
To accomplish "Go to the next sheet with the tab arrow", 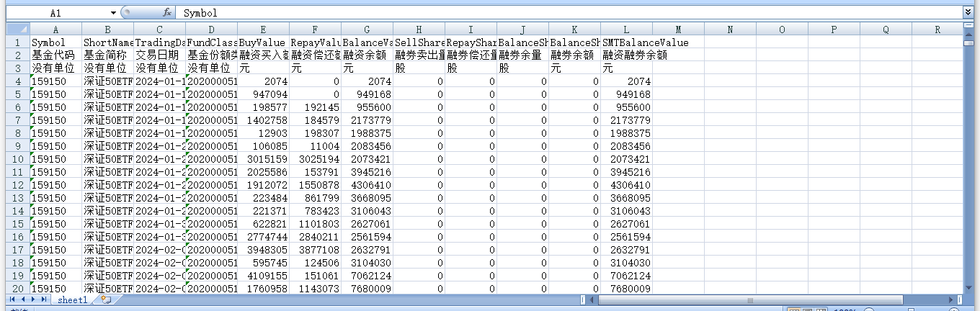I will 33,299.
